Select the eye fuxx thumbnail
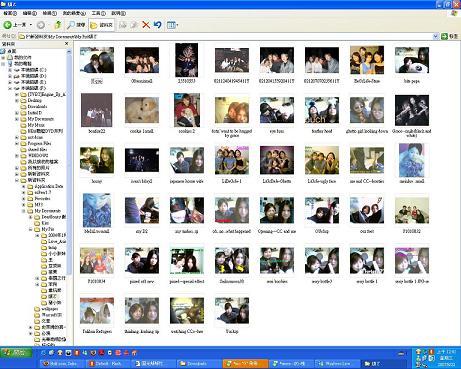 coord(277,110)
